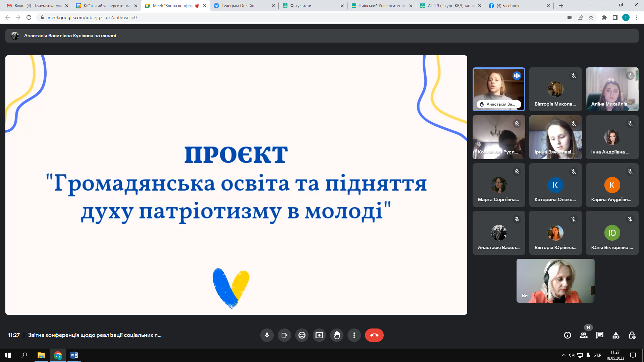
Task: Click the red leave call button
Action: pos(374,335)
